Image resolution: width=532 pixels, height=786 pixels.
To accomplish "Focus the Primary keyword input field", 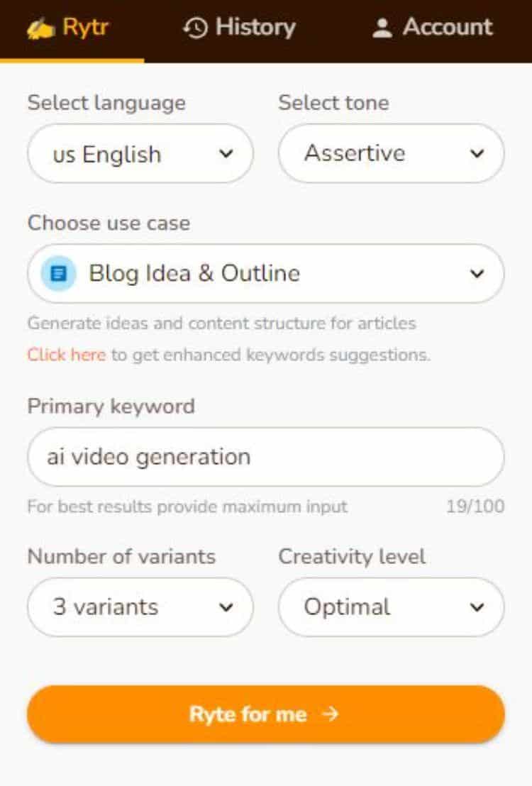I will 266,457.
